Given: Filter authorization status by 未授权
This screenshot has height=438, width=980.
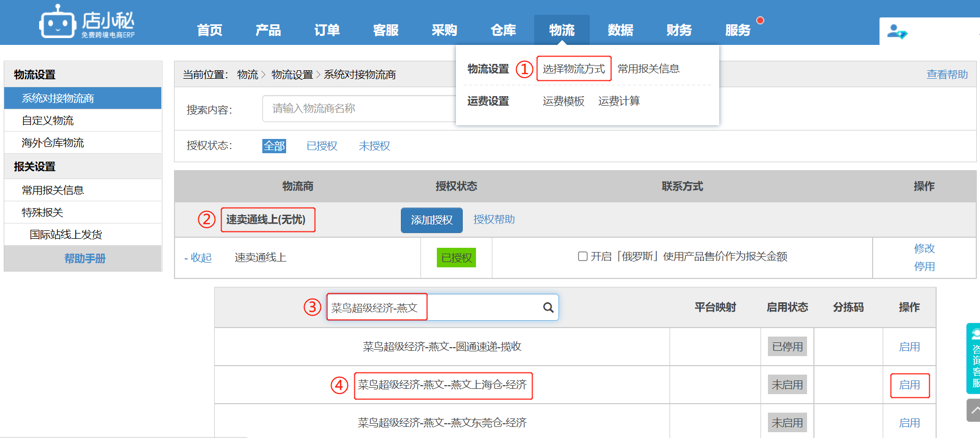Looking at the screenshot, I should [374, 146].
